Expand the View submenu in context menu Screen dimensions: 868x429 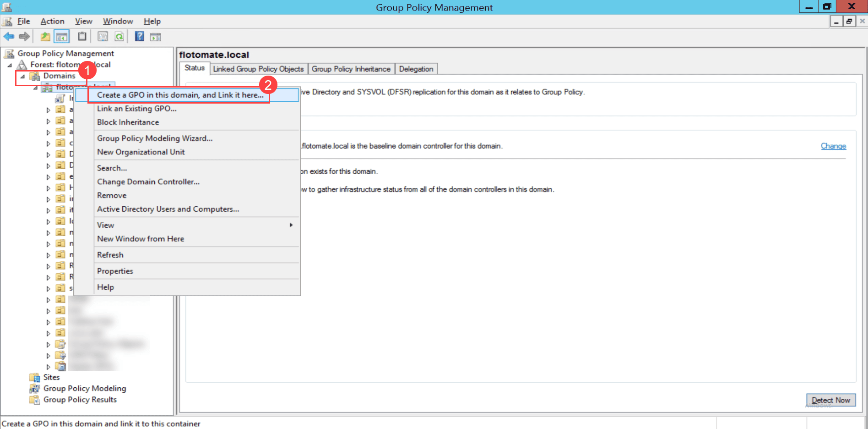pyautogui.click(x=291, y=225)
